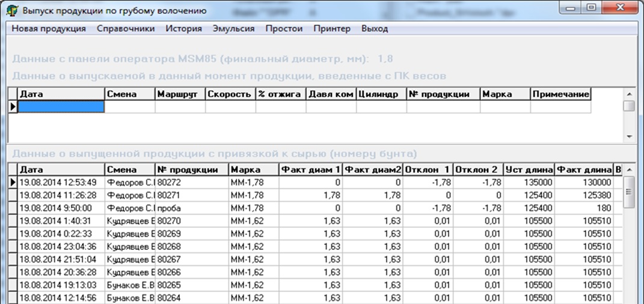The image size is (644, 304).
Task: Select the product number cell 80268
Action: [192, 246]
